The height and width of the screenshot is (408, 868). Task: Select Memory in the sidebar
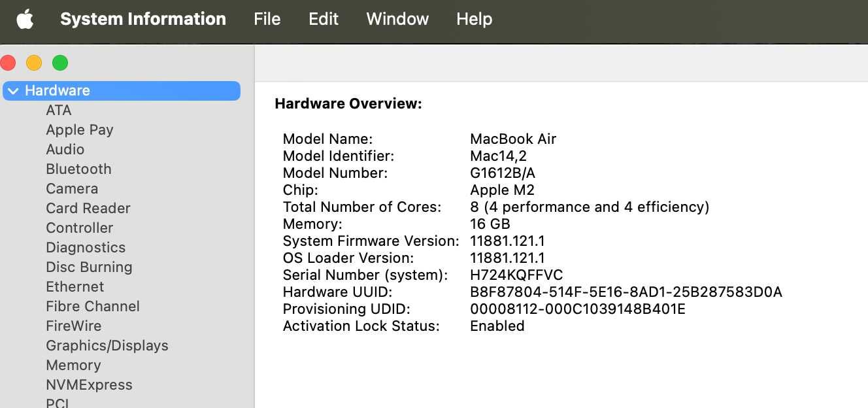point(73,365)
